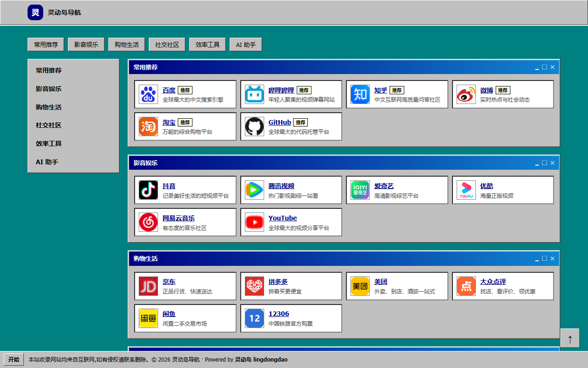
Task: Open the iQIYI green icon
Action: pyautogui.click(x=360, y=190)
